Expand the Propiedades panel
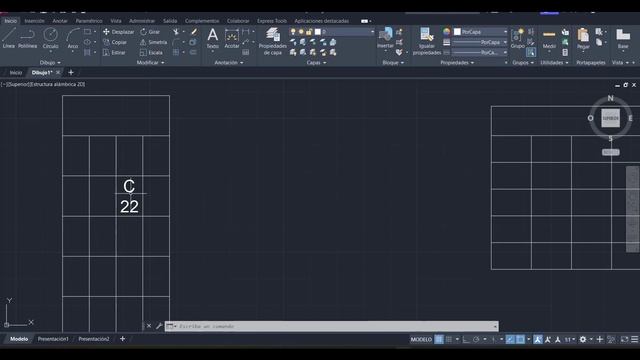Image resolution: width=640 pixels, height=360 pixels. click(x=457, y=63)
